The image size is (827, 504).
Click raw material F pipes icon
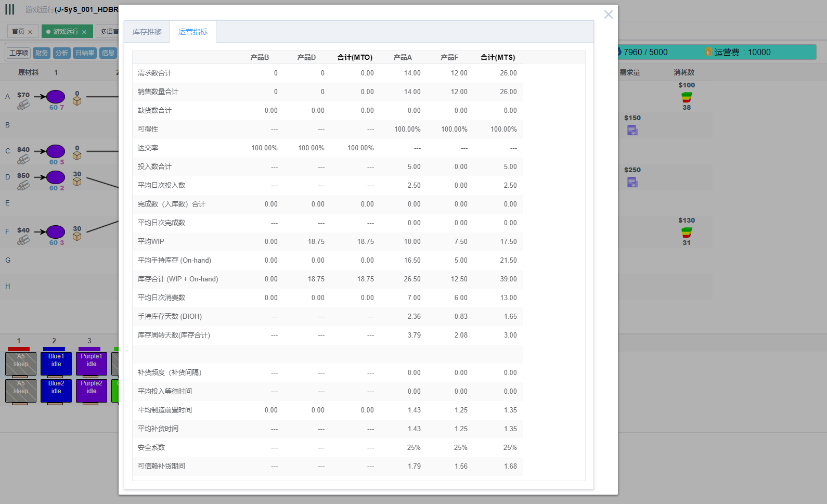coord(23,240)
